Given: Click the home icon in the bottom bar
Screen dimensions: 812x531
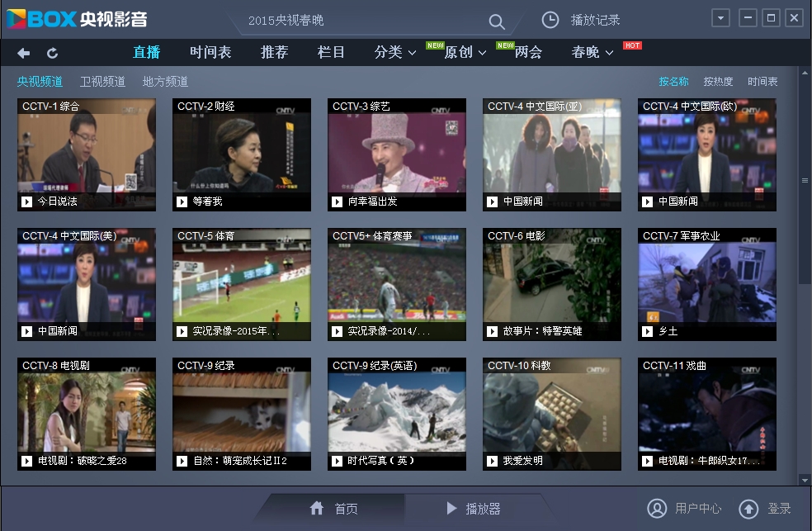Looking at the screenshot, I should [317, 508].
